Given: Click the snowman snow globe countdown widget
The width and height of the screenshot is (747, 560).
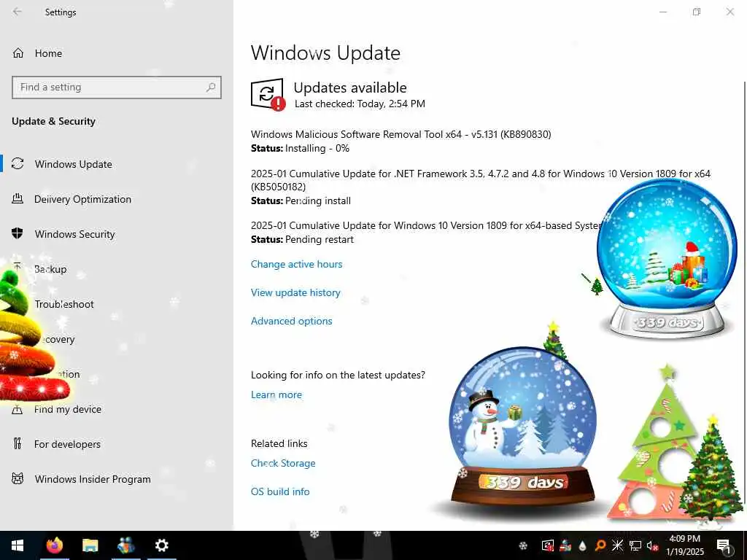Looking at the screenshot, I should (522, 426).
